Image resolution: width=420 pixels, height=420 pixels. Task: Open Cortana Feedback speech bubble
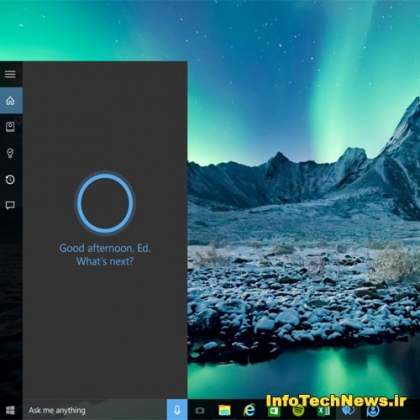coord(10,205)
